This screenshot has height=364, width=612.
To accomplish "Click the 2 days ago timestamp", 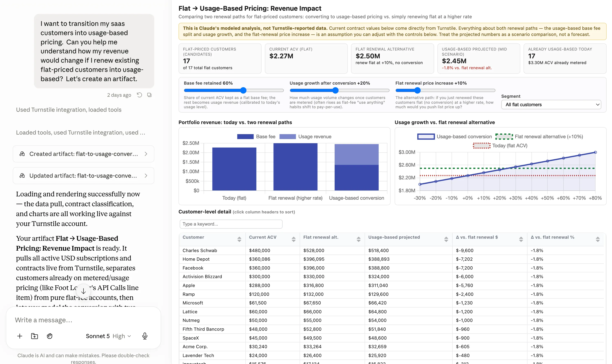I will 119,95.
